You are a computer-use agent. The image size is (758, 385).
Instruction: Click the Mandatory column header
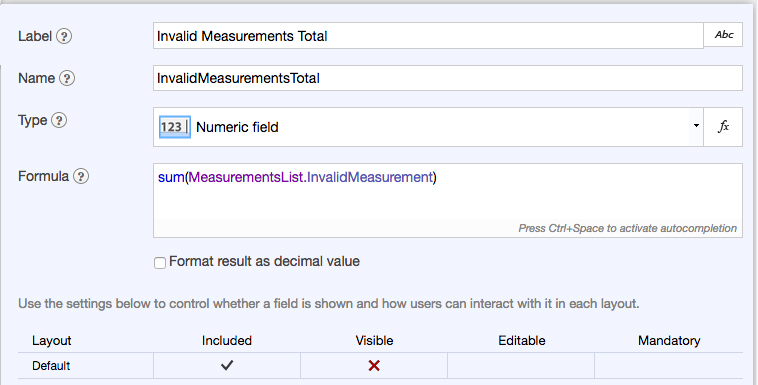[x=669, y=341]
